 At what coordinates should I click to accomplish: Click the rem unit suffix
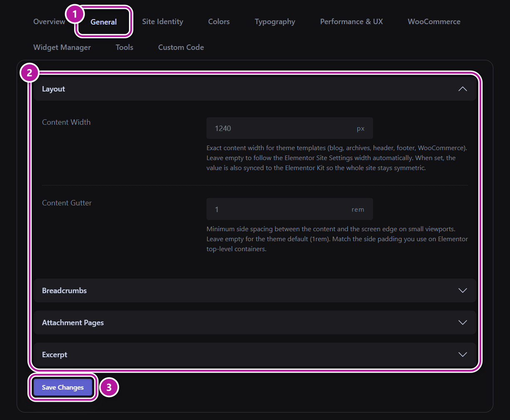click(x=358, y=210)
